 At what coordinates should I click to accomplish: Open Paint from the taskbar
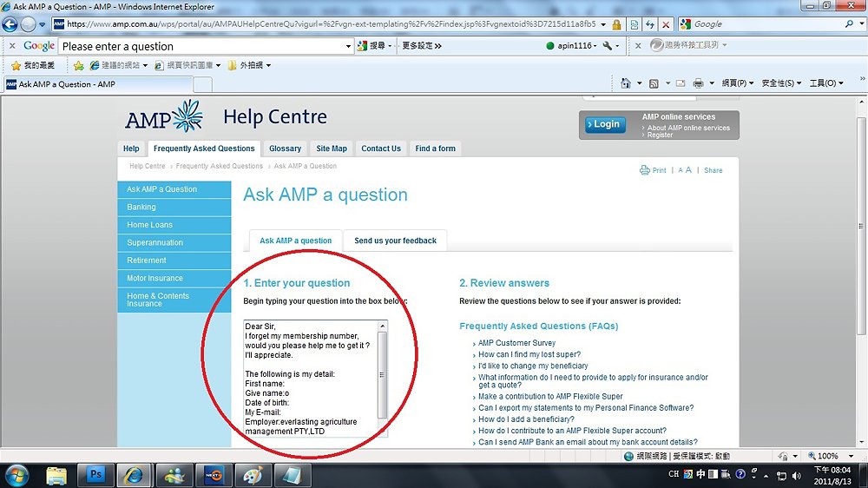(x=253, y=476)
